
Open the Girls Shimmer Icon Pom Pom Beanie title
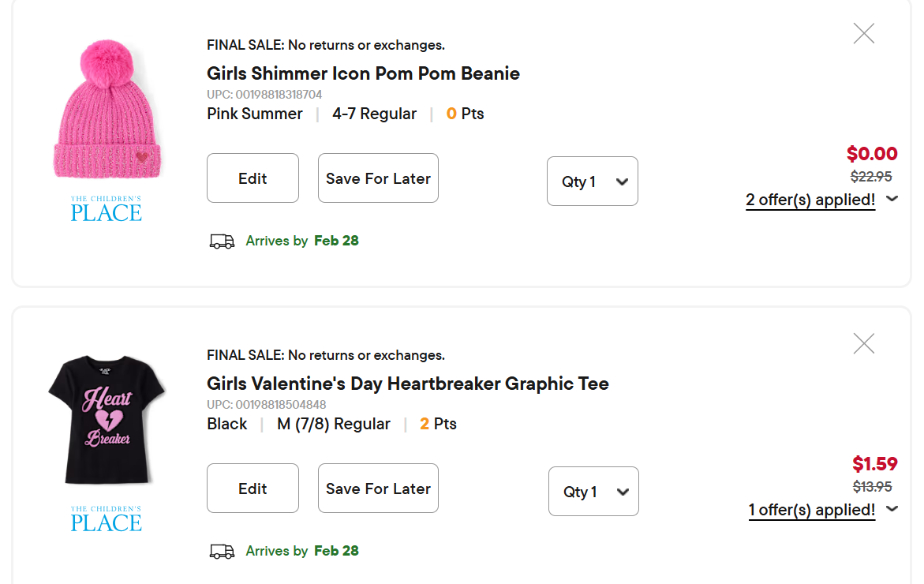363,73
